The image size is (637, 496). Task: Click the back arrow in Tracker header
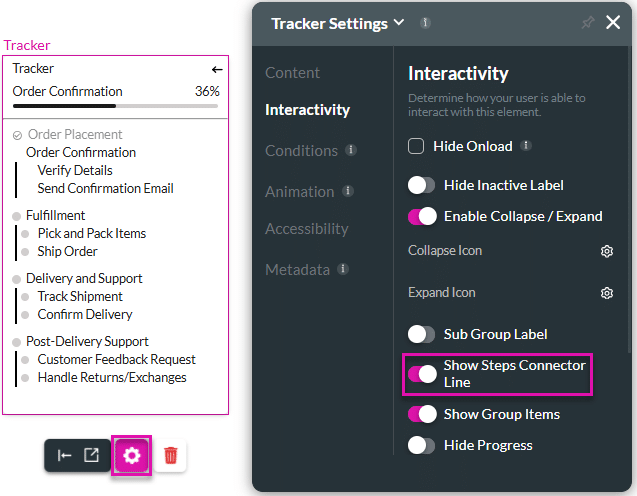point(216,70)
